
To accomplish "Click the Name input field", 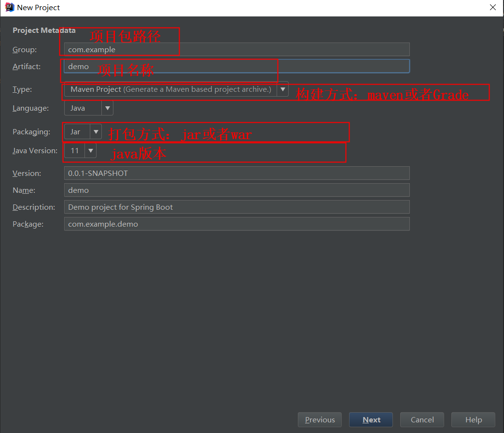I will (x=237, y=190).
